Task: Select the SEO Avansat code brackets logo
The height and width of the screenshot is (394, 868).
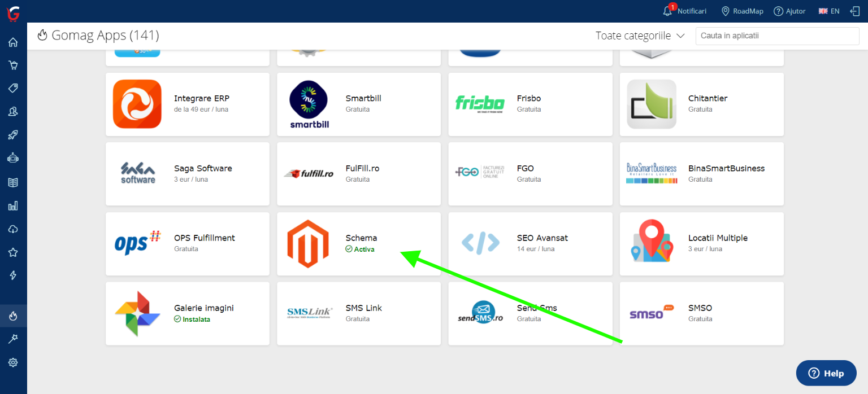Action: click(x=480, y=243)
